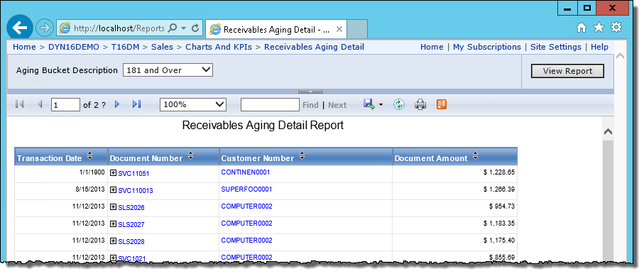Click the outer page scrollbar up arrow
Viewport: 644px width, 276px height.
pyautogui.click(x=620, y=55)
